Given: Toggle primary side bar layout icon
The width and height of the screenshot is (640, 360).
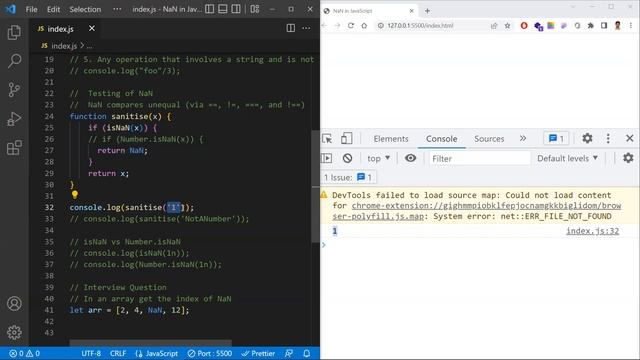Looking at the screenshot, I should click(209, 9).
